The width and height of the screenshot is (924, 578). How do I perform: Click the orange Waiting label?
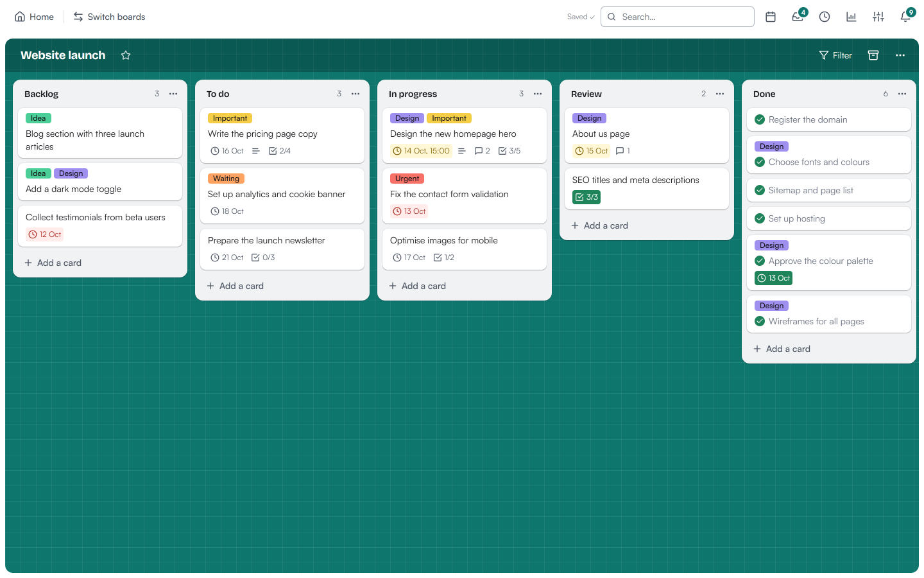point(226,179)
